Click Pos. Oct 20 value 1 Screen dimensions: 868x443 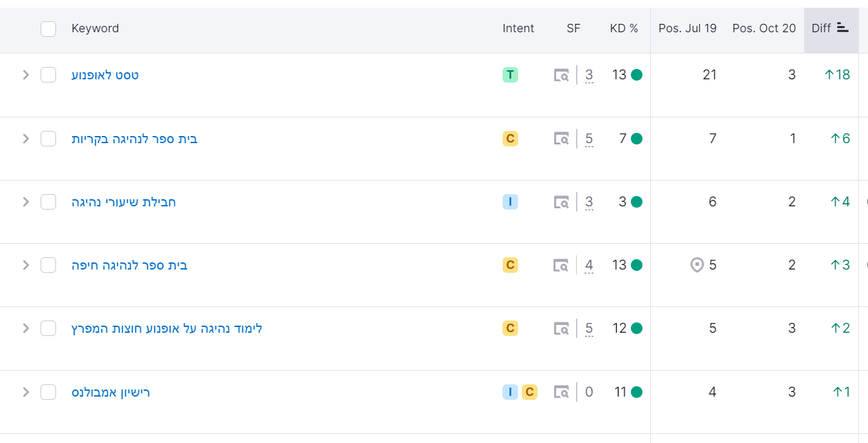point(793,139)
